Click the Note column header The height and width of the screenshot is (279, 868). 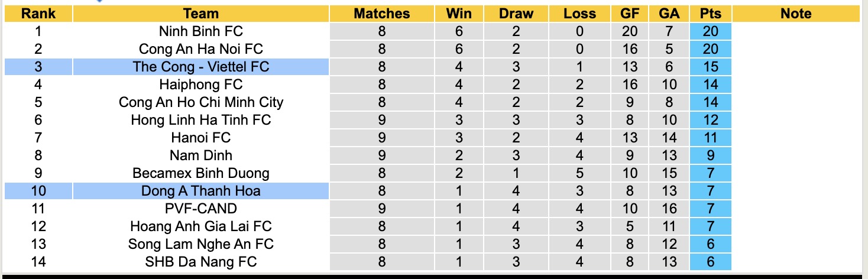(796, 14)
